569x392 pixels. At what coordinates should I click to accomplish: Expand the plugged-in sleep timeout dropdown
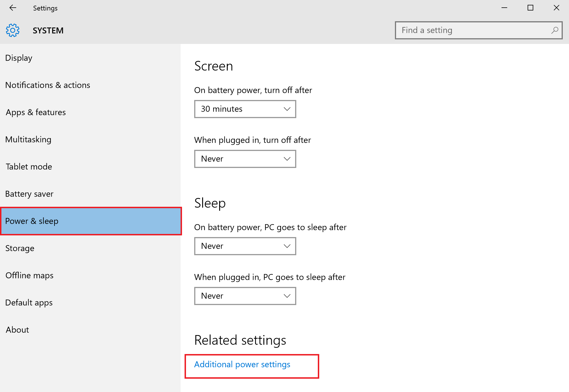tap(245, 296)
